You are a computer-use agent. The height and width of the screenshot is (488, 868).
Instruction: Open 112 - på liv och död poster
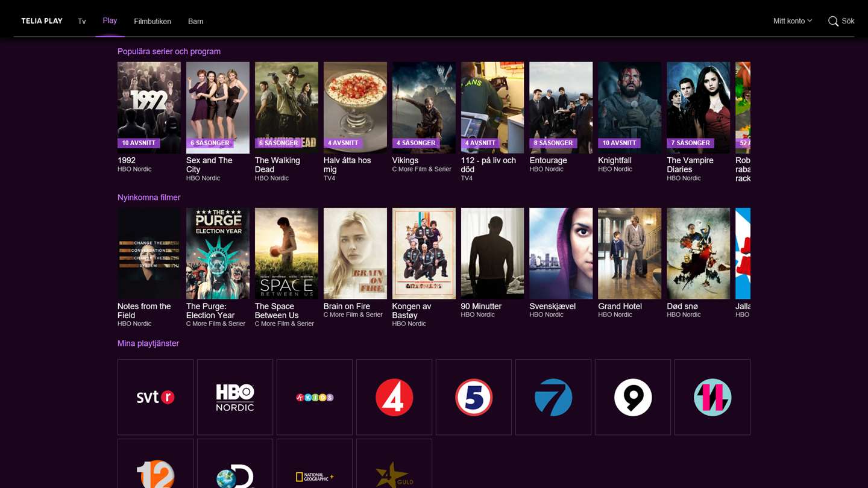pos(492,108)
